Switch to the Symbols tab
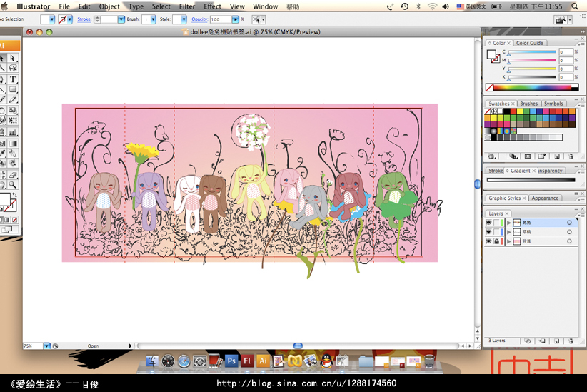The height and width of the screenshot is (392, 587). pos(553,104)
